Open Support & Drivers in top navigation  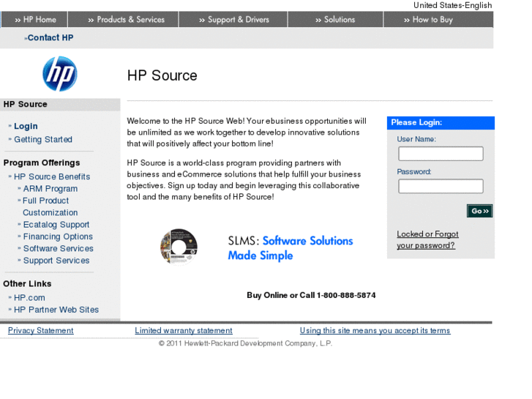233,20
